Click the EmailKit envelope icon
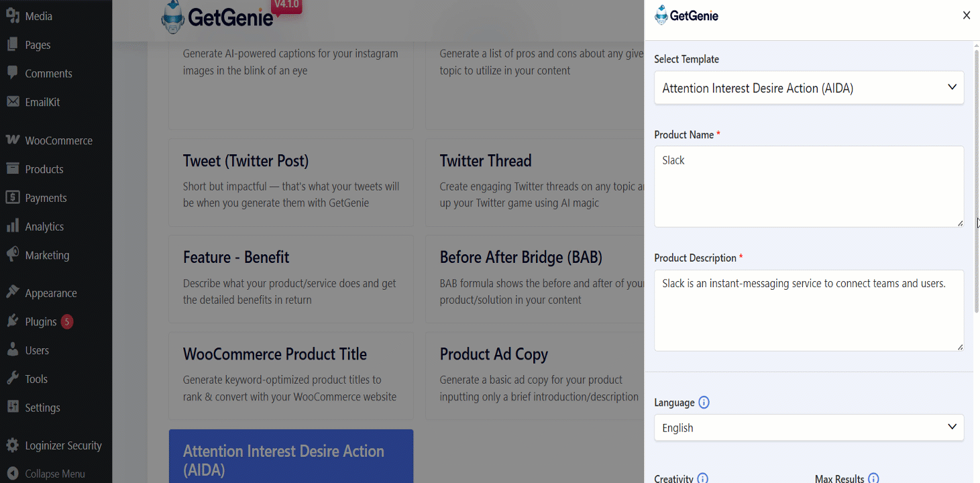This screenshot has width=980, height=483. pyautogui.click(x=12, y=102)
